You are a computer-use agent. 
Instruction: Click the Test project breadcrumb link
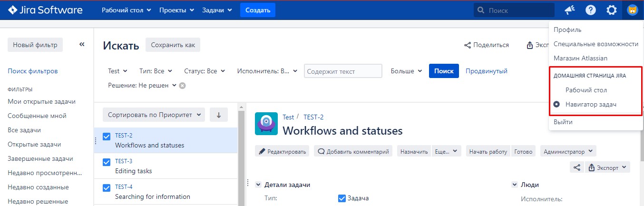(288, 117)
